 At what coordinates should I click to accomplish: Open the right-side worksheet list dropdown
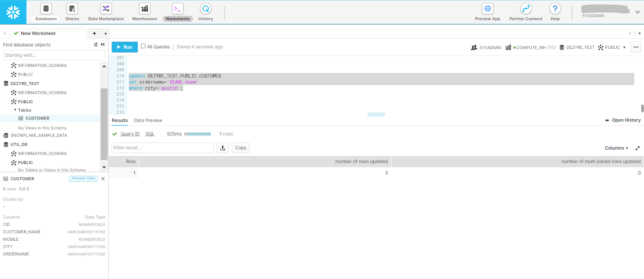pyautogui.click(x=640, y=33)
